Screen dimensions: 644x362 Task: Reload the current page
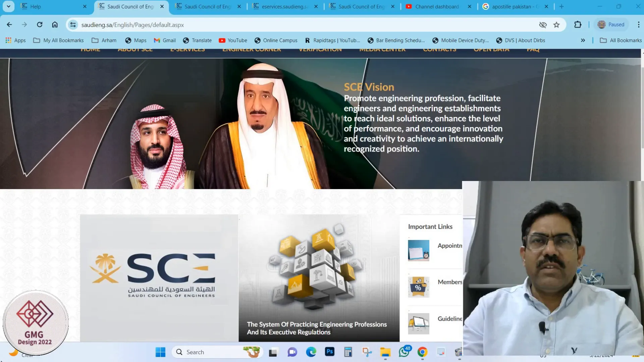(x=40, y=24)
